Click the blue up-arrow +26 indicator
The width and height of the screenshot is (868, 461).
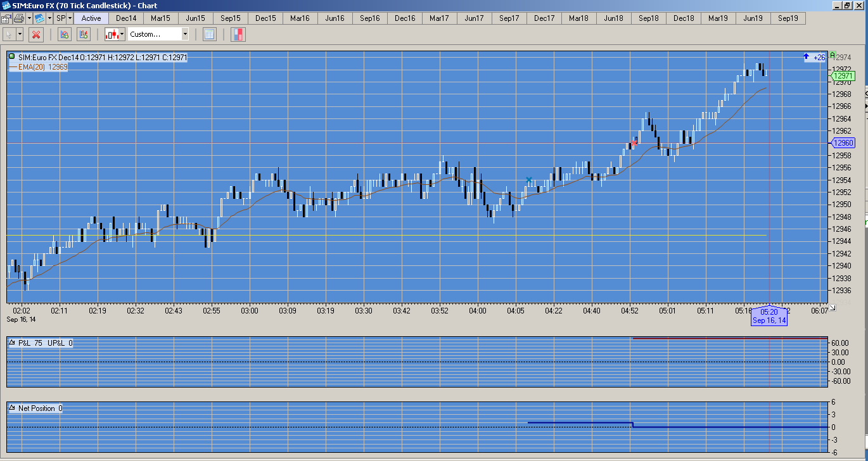pos(814,57)
